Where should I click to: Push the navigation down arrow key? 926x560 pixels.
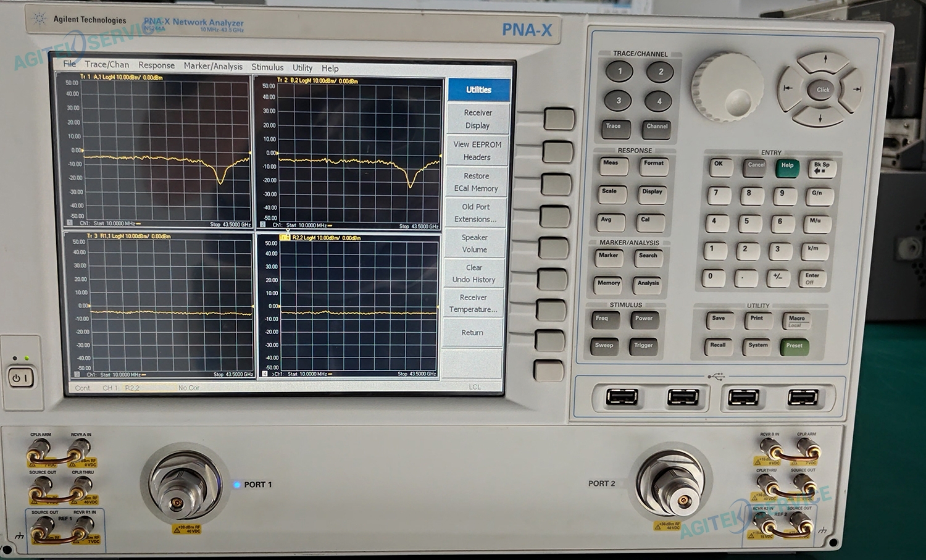(x=820, y=117)
